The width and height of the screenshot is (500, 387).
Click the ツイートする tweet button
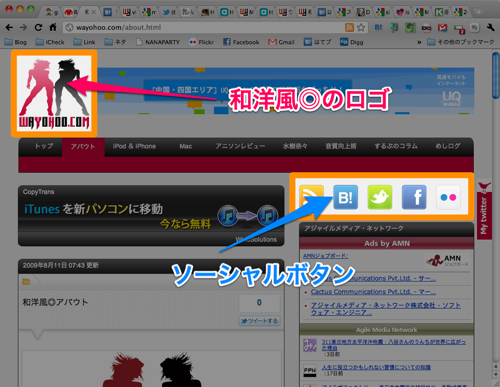[260, 321]
